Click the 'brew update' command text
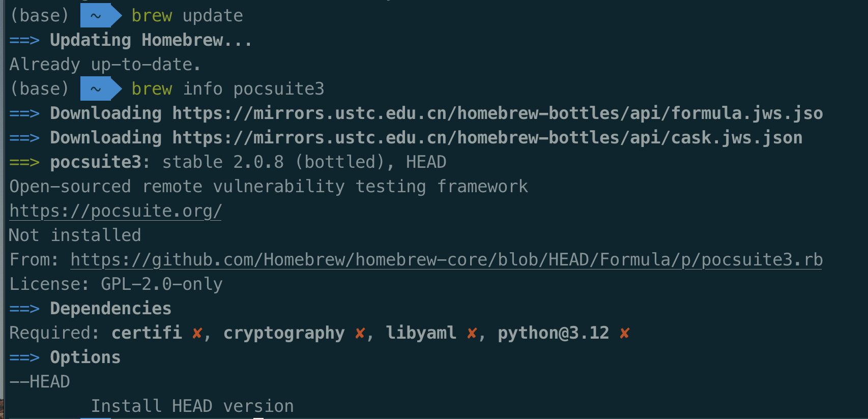This screenshot has width=868, height=419. click(187, 16)
